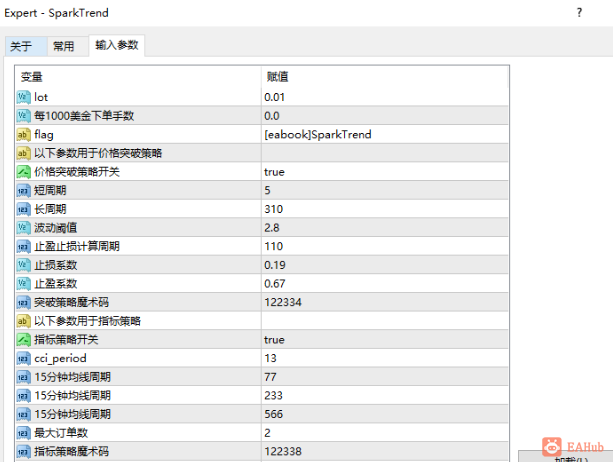Click the icon beside 指标策略魔术码
The height and width of the screenshot is (462, 613).
[x=23, y=451]
